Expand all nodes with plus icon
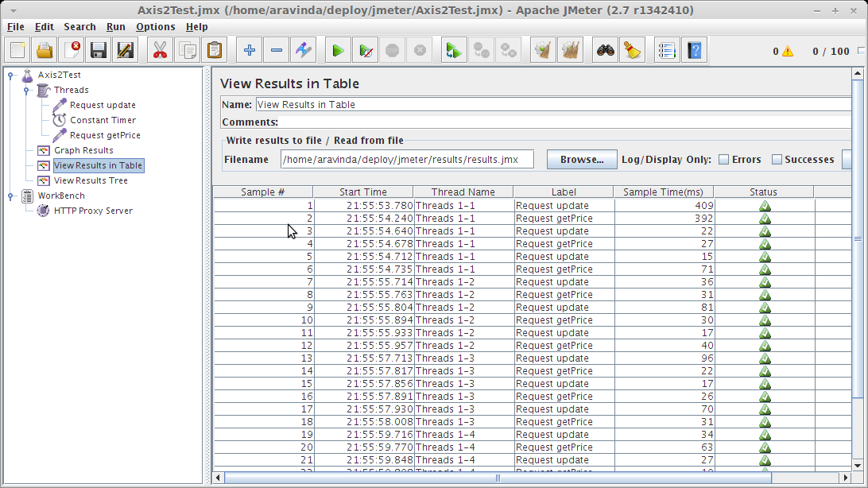The width and height of the screenshot is (868, 488). 250,51
